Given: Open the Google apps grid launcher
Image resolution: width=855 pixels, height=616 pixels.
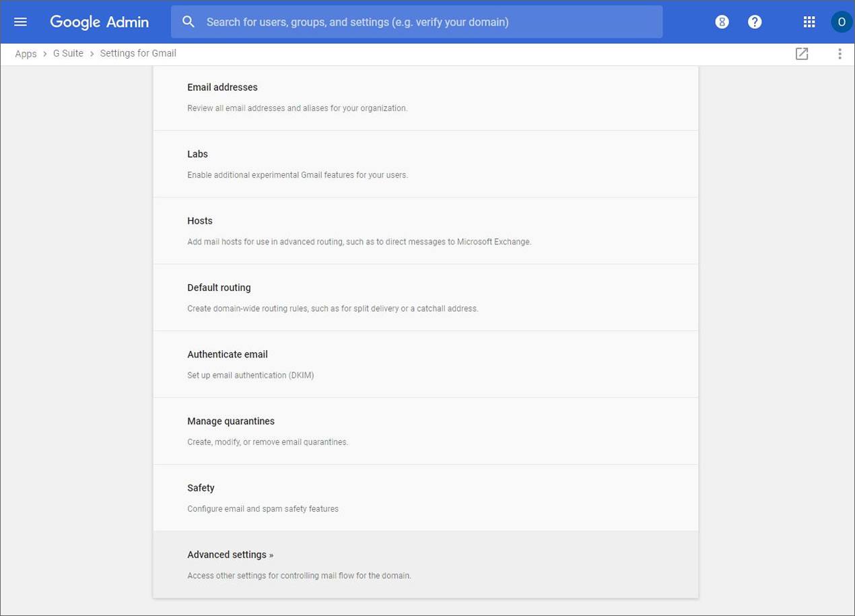Looking at the screenshot, I should tap(809, 22).
